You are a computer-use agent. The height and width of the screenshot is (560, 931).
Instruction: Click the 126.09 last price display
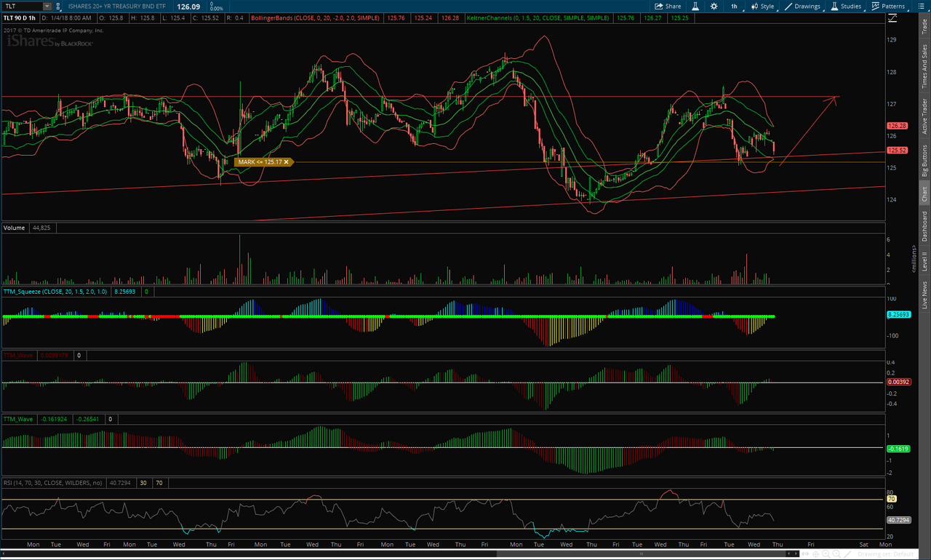[x=188, y=7]
